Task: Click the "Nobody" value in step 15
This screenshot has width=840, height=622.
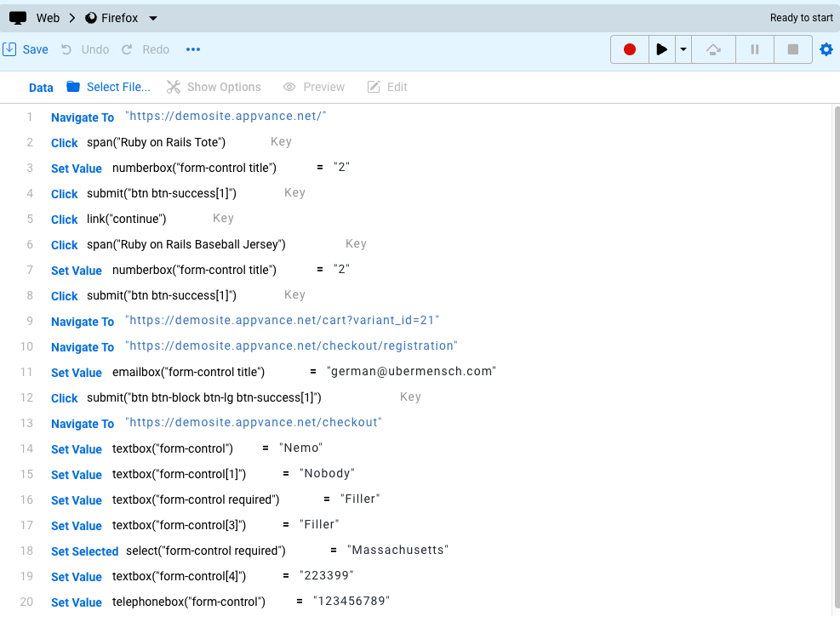Action: pos(327,474)
